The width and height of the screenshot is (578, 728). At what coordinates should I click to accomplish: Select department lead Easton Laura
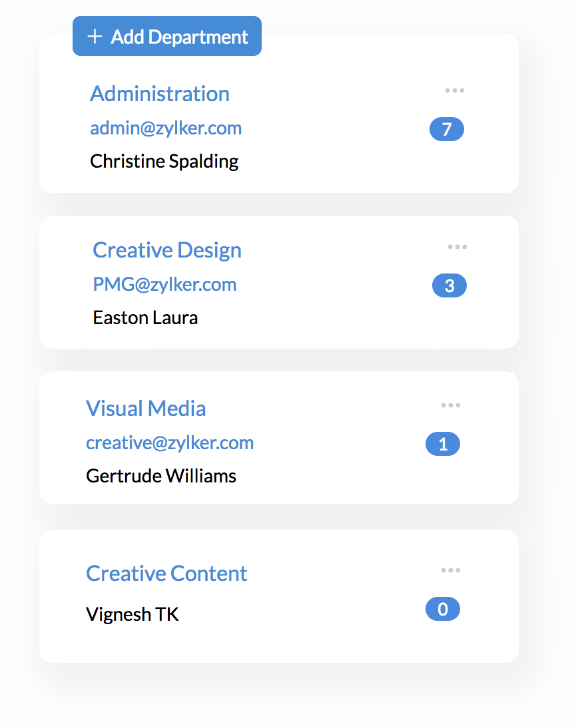pyautogui.click(x=145, y=317)
